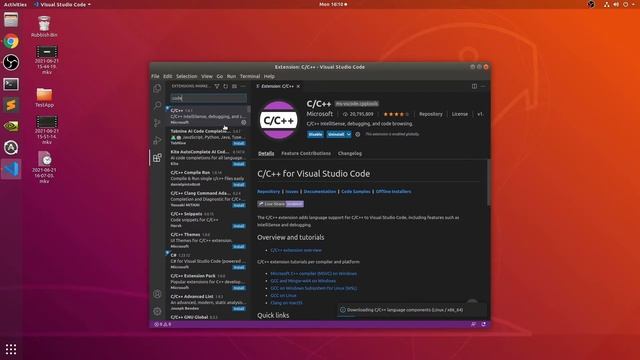Open the Code Samples link
This screenshot has height=360, width=640.
(356, 191)
